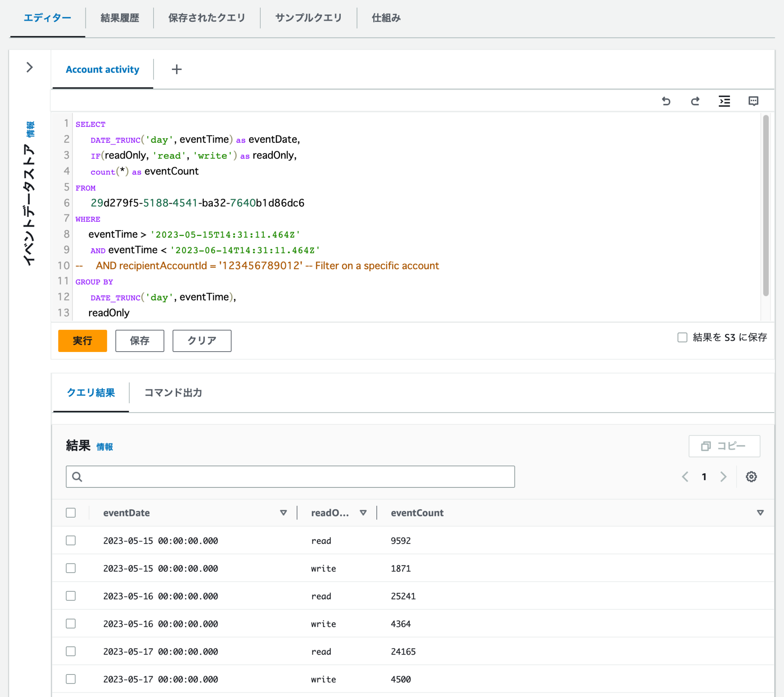Expand the event data store side panel
The image size is (784, 697).
[x=29, y=67]
